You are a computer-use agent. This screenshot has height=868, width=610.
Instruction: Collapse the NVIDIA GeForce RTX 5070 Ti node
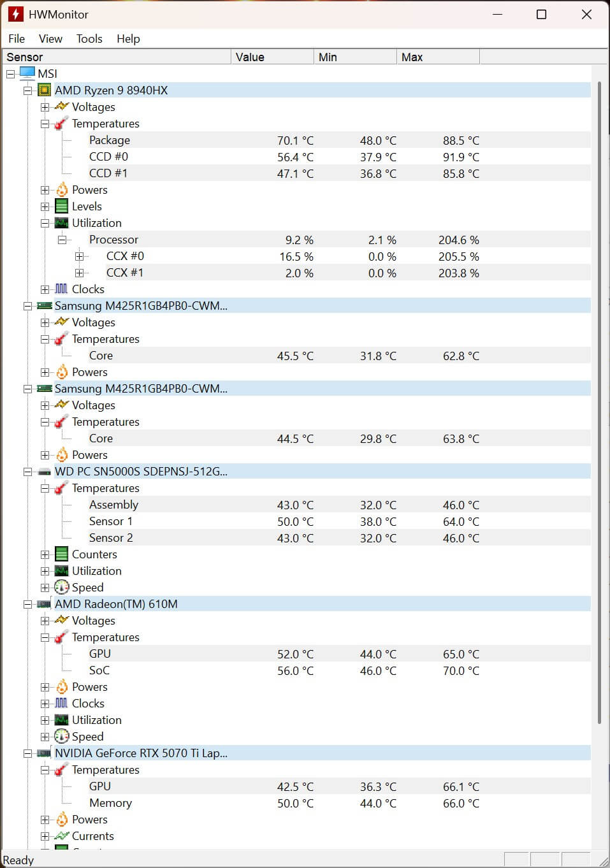tap(27, 753)
